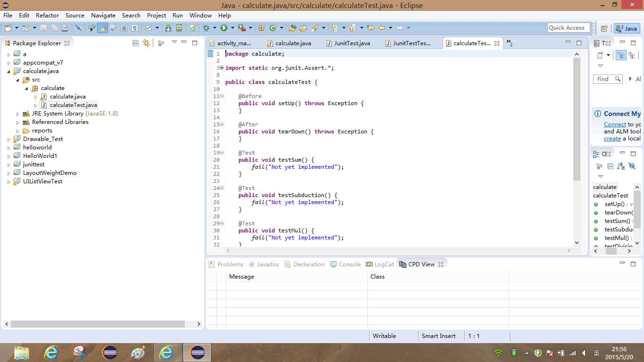Click the New file wizard icon
644x362 pixels.
click(8, 28)
